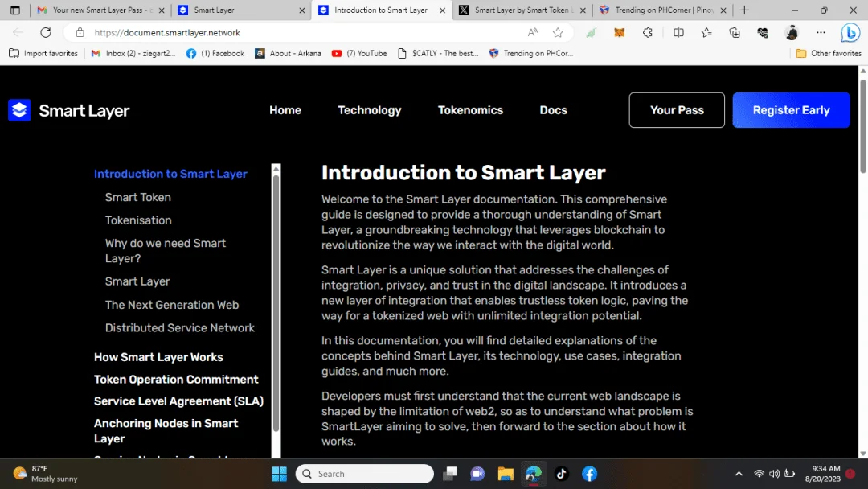This screenshot has height=489, width=868.
Task: Open the Facebook bookmark
Action: point(215,53)
